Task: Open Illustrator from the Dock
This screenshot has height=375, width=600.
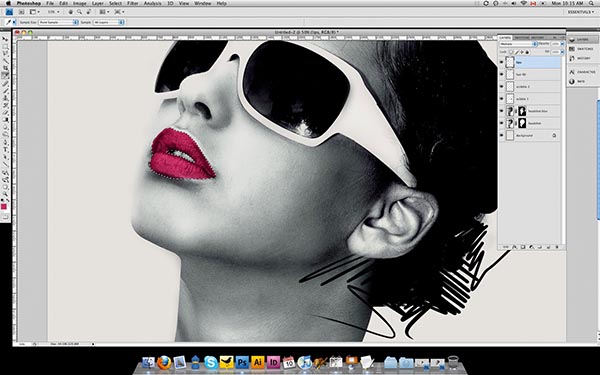Action: pyautogui.click(x=258, y=362)
